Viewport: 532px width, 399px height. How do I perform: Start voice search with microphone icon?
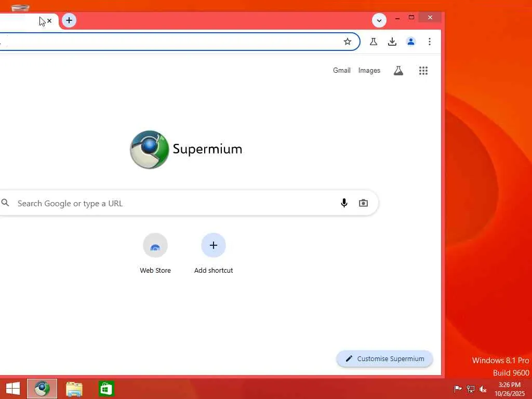click(344, 203)
